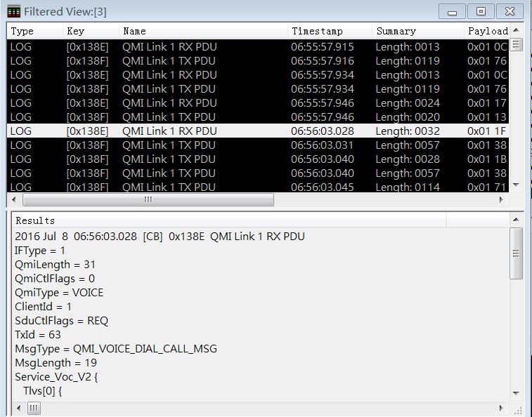This screenshot has width=532, height=417.
Task: Click the Results pane scroll up arrow
Action: coord(516,220)
